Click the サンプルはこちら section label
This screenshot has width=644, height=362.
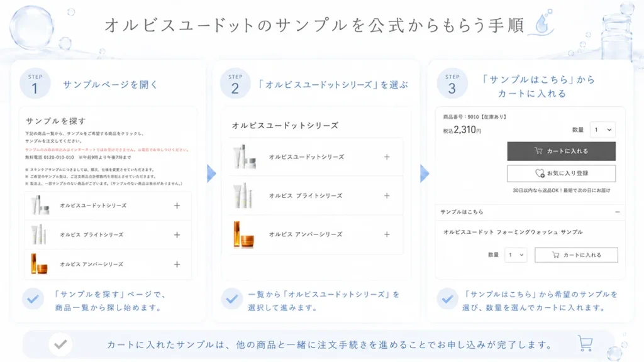coord(462,212)
